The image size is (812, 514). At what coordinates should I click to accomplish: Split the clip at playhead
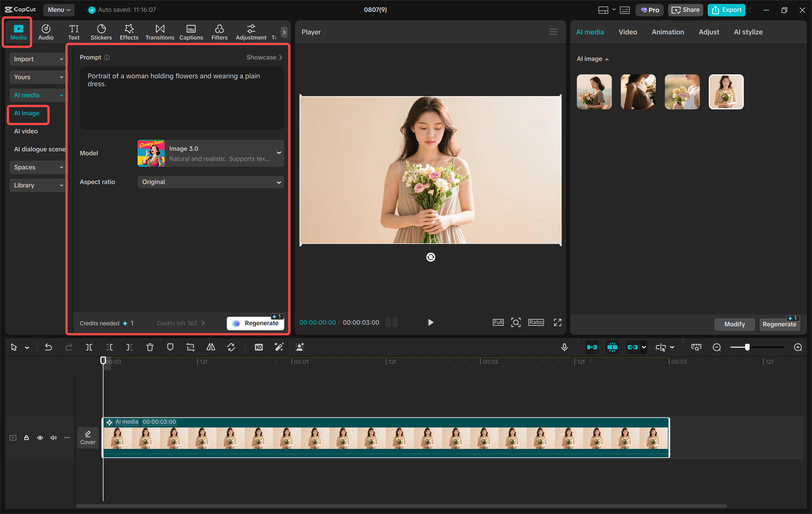(x=89, y=347)
